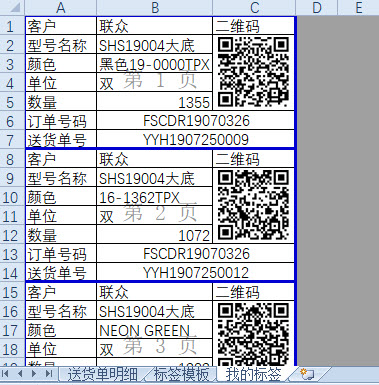This screenshot has height=385, width=379.
Task: Select column C header
Action: pyautogui.click(x=254, y=8)
